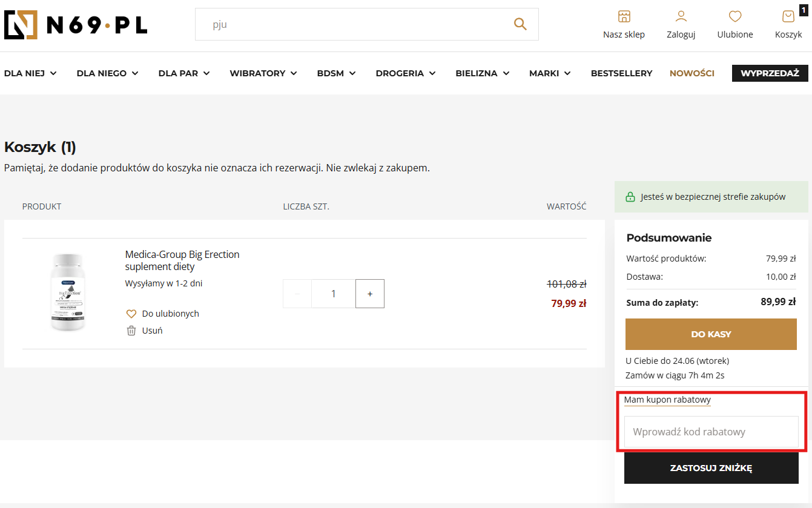Increase quantity with plus button
The height and width of the screenshot is (508, 812).
tap(369, 294)
